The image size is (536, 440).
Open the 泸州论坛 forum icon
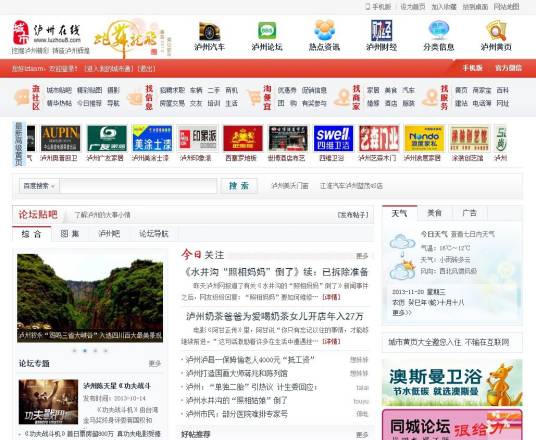[x=267, y=31]
